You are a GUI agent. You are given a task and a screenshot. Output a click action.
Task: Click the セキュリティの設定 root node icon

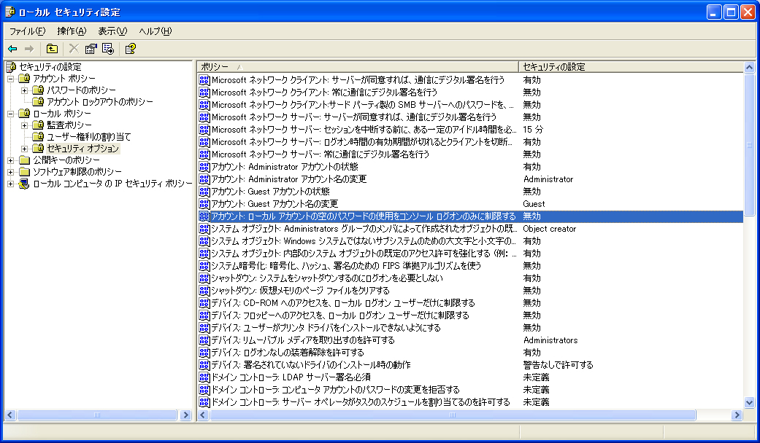[x=11, y=67]
